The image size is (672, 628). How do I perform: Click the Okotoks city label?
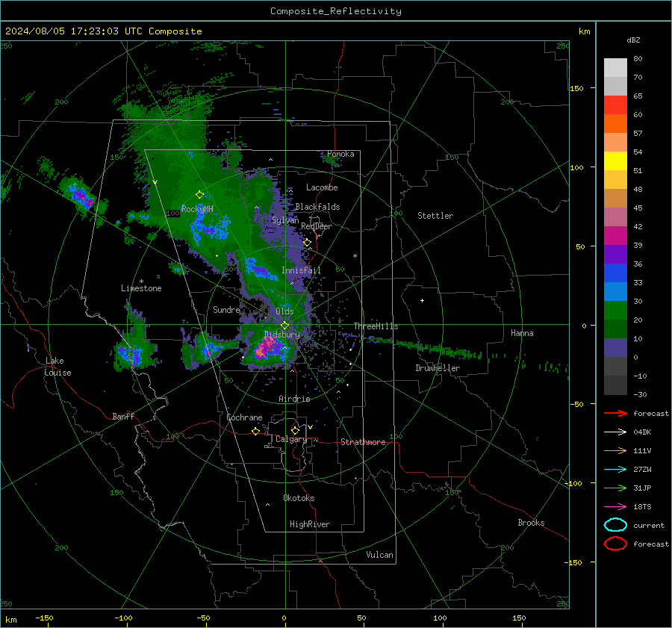point(299,498)
